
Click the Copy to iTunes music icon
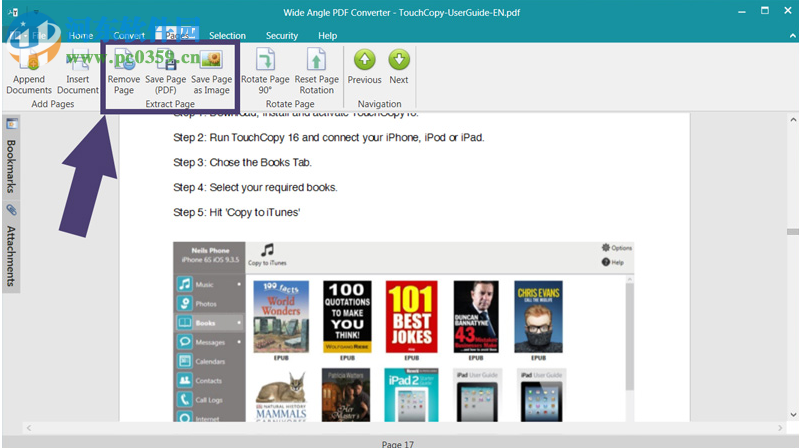pyautogui.click(x=267, y=250)
